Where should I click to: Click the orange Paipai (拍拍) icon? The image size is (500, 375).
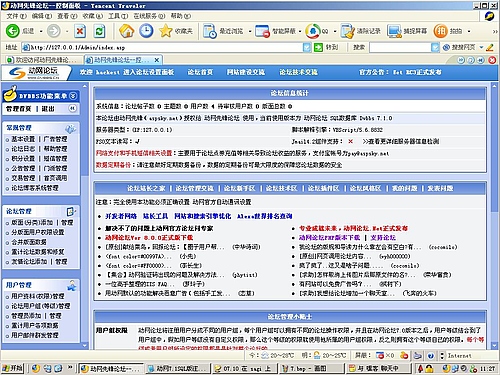(x=440, y=31)
